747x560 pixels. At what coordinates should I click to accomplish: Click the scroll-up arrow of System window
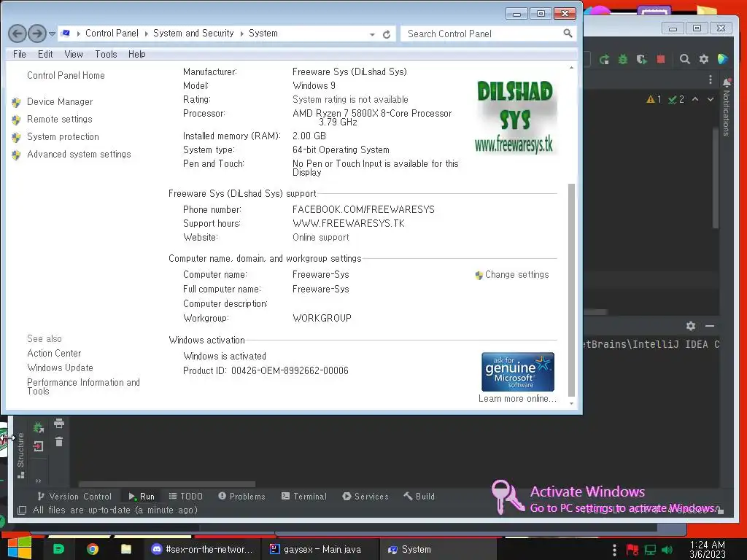[572, 68]
